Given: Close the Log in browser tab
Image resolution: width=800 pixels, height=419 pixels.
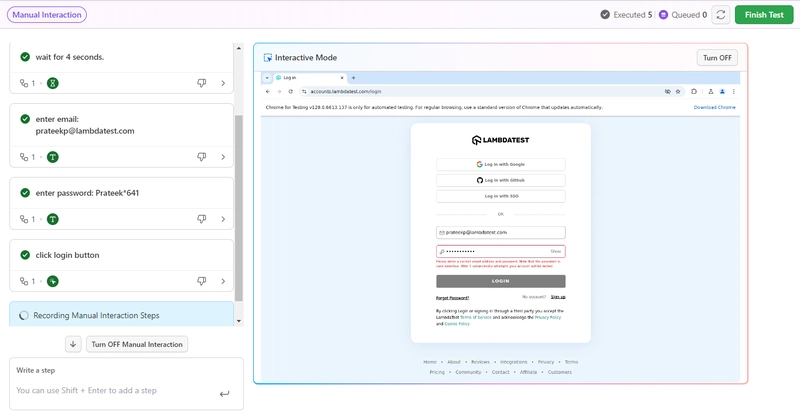Looking at the screenshot, I should coord(342,78).
